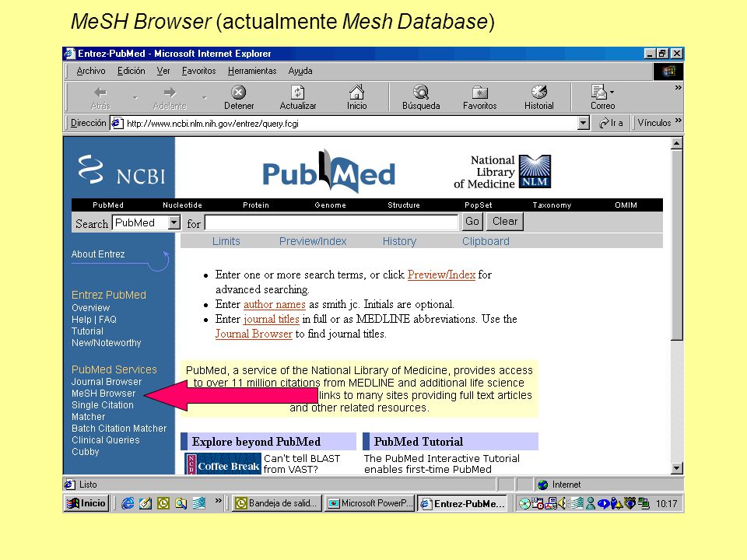Switch to the OMIM database tab
This screenshot has height=560, width=747.
click(626, 205)
